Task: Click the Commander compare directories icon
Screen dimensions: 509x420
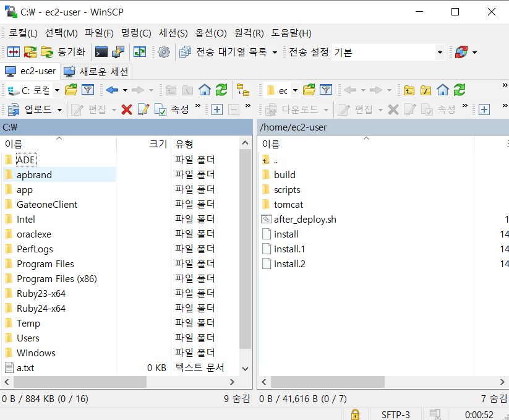Action: tap(14, 52)
